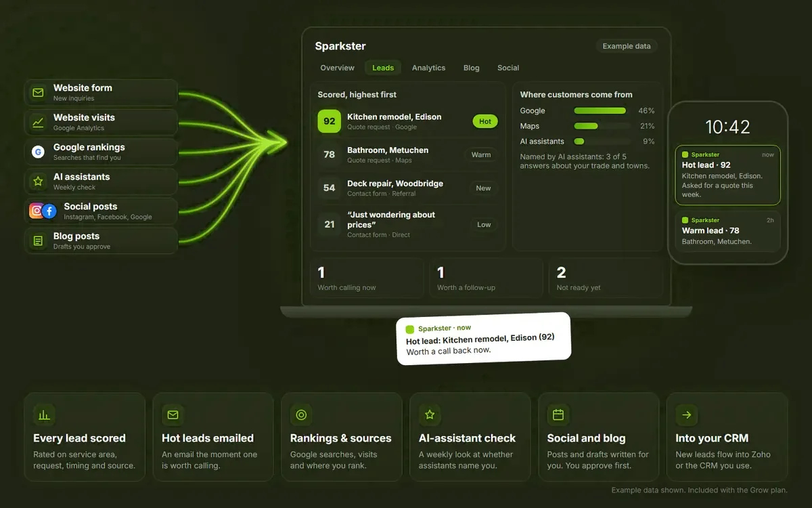The image size is (812, 508).
Task: Click the target icon above Rankings & sources
Action: (301, 415)
